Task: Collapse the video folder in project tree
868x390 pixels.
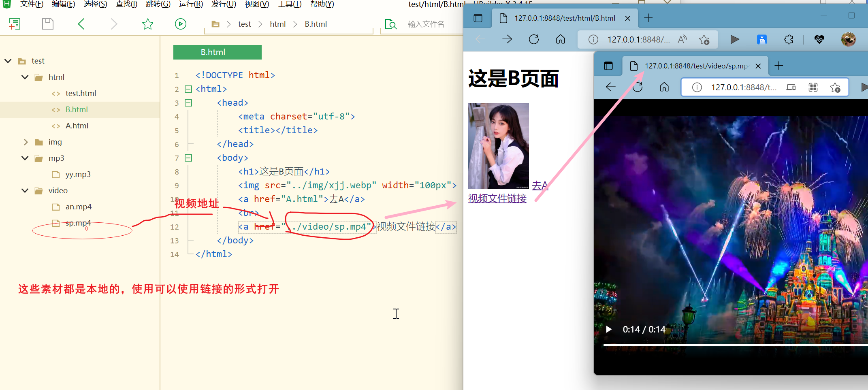Action: click(x=25, y=190)
